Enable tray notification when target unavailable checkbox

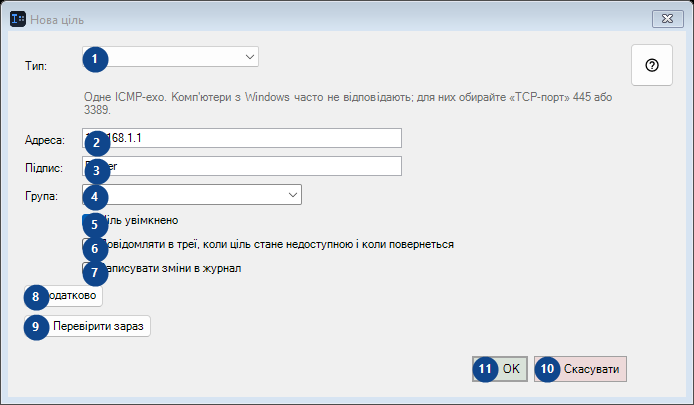[x=268, y=244]
